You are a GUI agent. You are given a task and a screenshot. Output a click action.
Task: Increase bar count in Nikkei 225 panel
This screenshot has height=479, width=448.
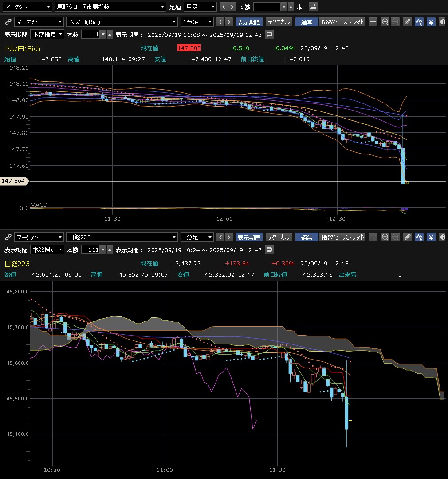[110, 250]
